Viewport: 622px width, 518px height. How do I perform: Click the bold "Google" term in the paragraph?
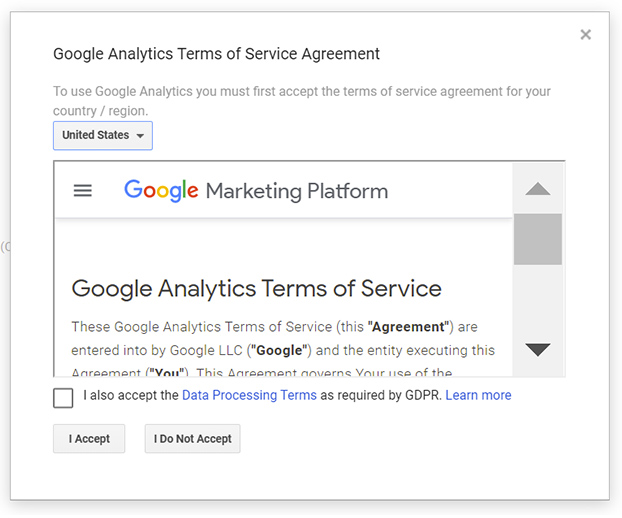279,350
